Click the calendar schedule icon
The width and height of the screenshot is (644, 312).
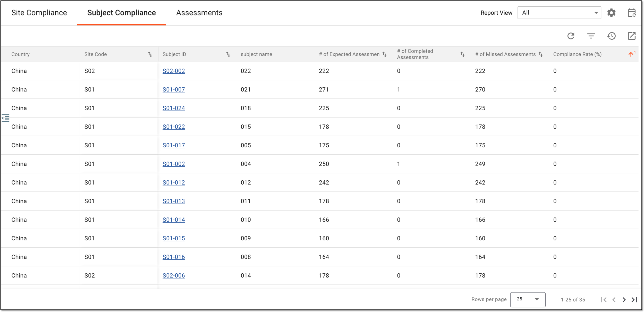(x=632, y=13)
